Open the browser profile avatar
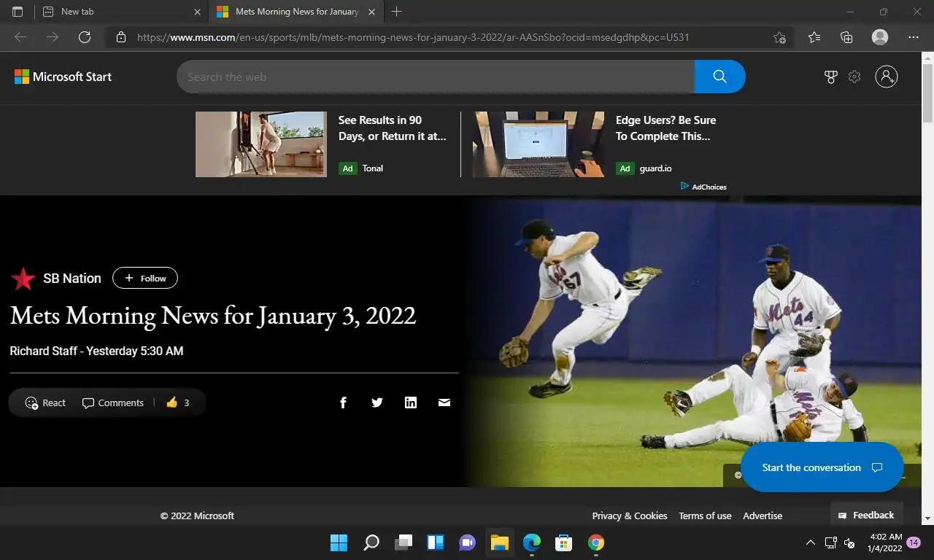Image resolution: width=934 pixels, height=560 pixels. [880, 37]
